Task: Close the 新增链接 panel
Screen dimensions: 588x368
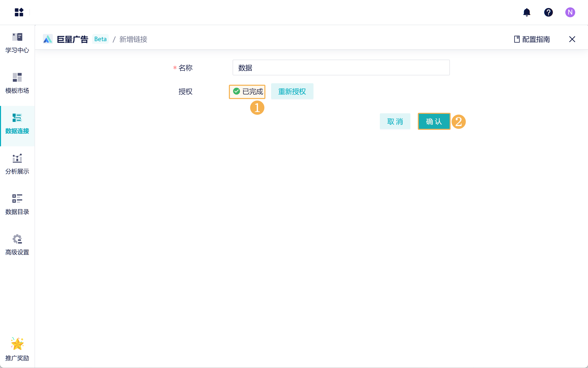Action: [x=572, y=39]
